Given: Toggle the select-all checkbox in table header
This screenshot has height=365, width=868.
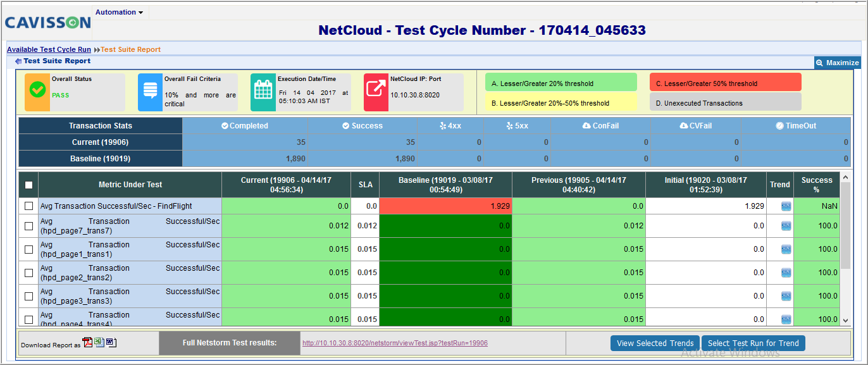Looking at the screenshot, I should pos(28,185).
